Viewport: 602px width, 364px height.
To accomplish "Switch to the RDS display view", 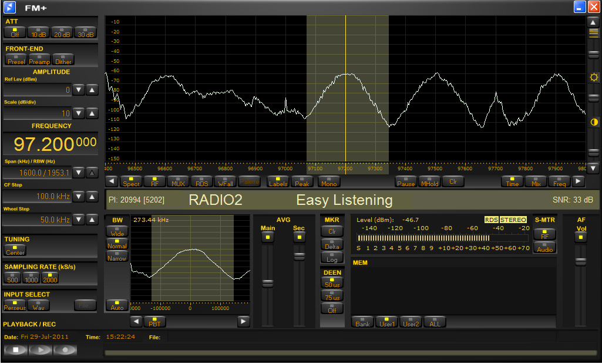I will [x=201, y=181].
